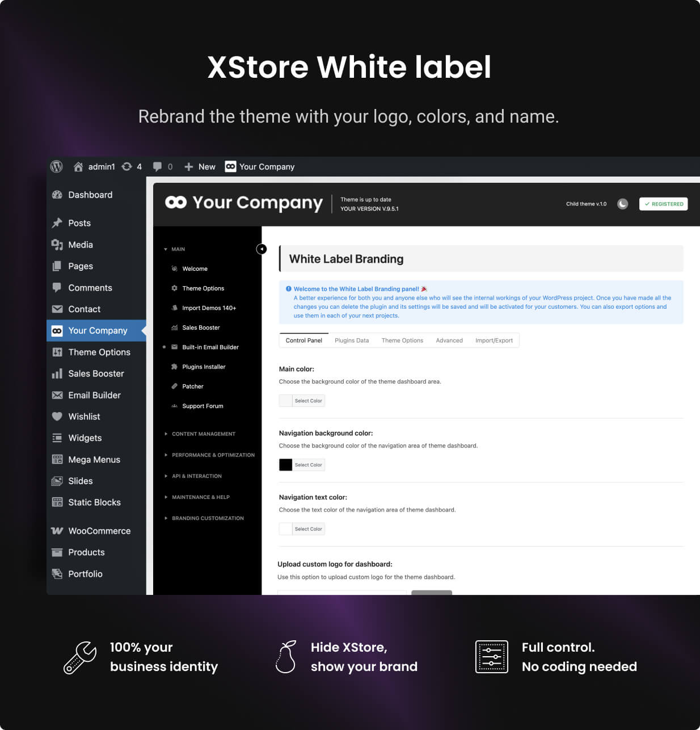Click the WordPress logo in admin bar

coord(56,166)
